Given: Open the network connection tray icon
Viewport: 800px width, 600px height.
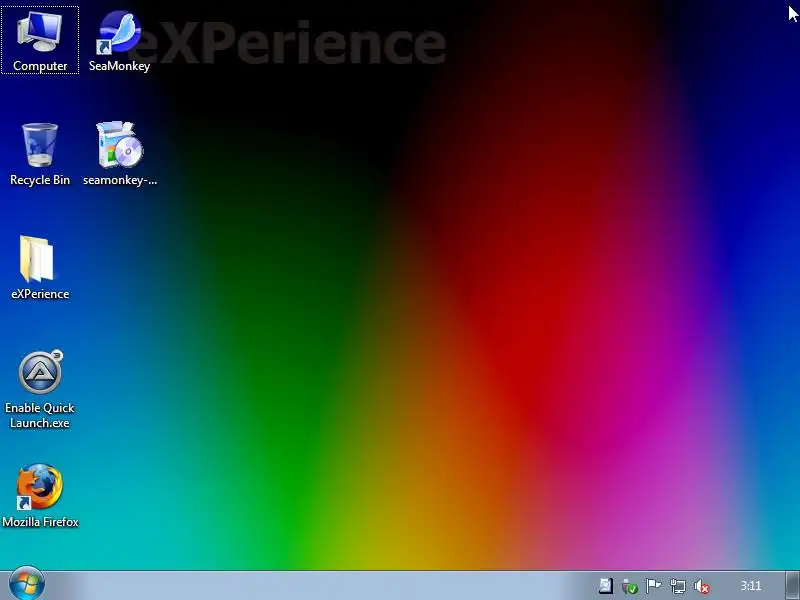Looking at the screenshot, I should (678, 586).
